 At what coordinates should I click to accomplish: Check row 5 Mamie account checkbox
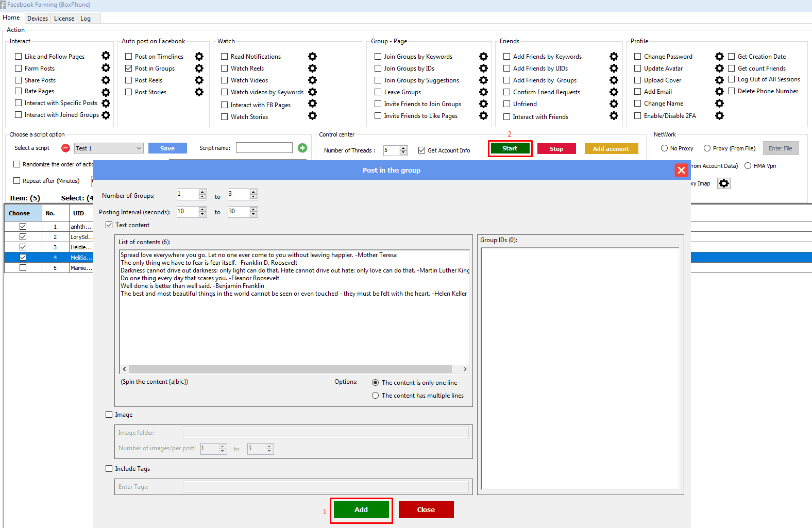coord(23,267)
